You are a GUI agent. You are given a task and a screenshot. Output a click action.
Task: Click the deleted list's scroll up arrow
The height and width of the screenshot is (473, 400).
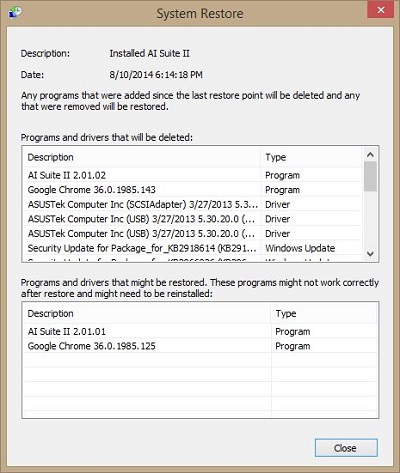tap(370, 155)
